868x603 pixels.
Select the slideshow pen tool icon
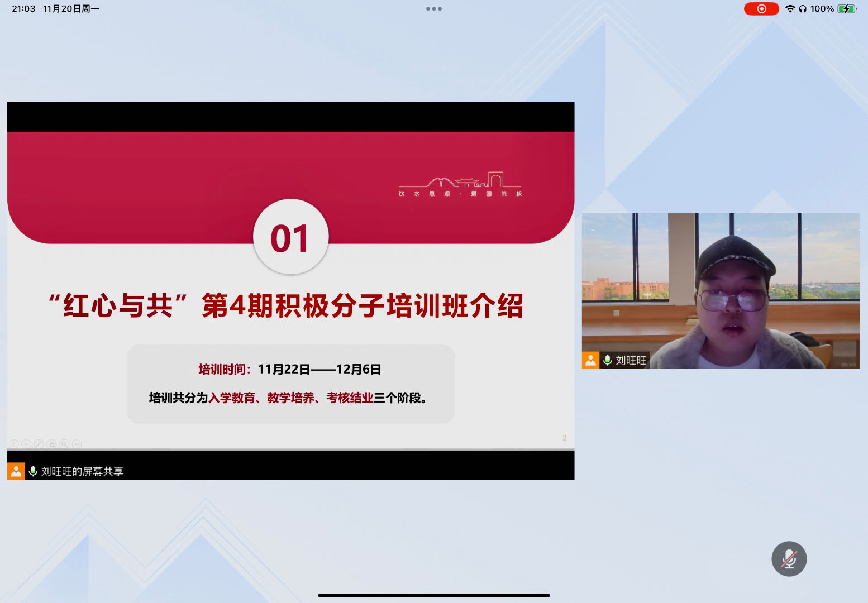pos(39,444)
